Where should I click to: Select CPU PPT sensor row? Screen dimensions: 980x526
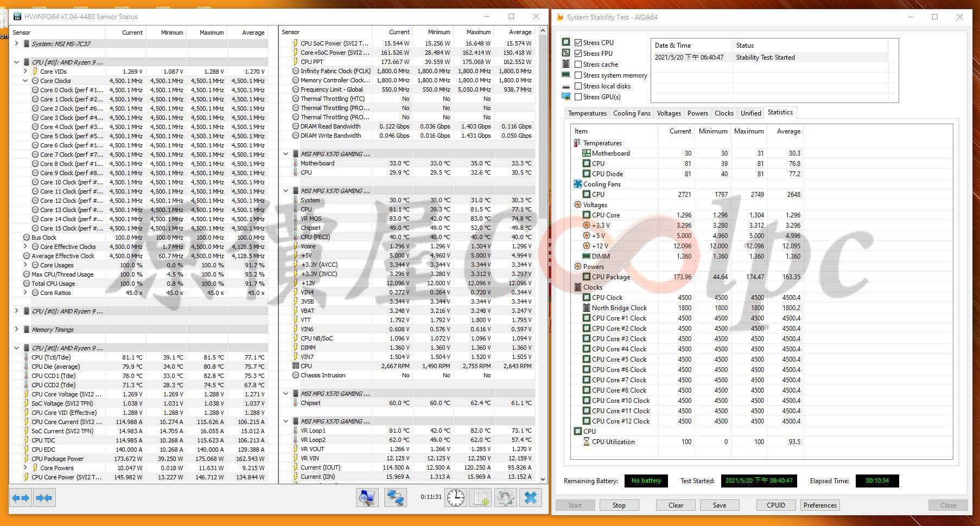(408, 62)
